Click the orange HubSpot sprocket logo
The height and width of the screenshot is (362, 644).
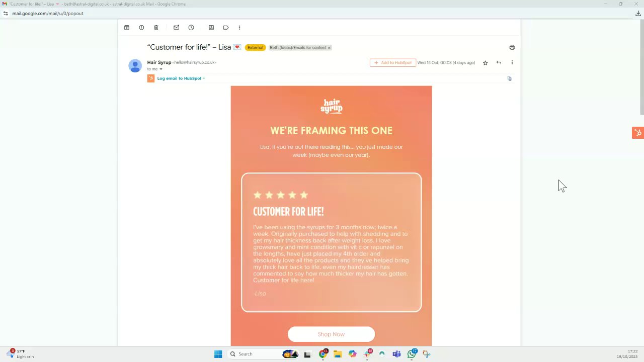[x=151, y=78]
